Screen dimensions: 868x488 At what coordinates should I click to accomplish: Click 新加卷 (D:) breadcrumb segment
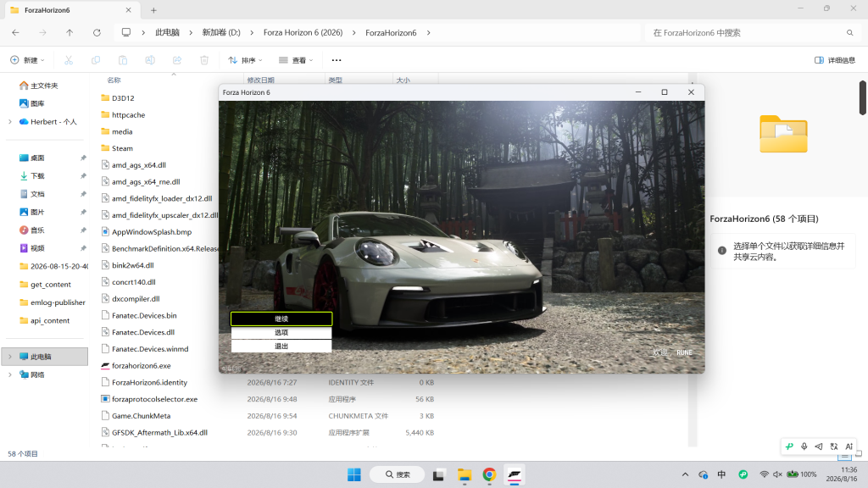221,33
